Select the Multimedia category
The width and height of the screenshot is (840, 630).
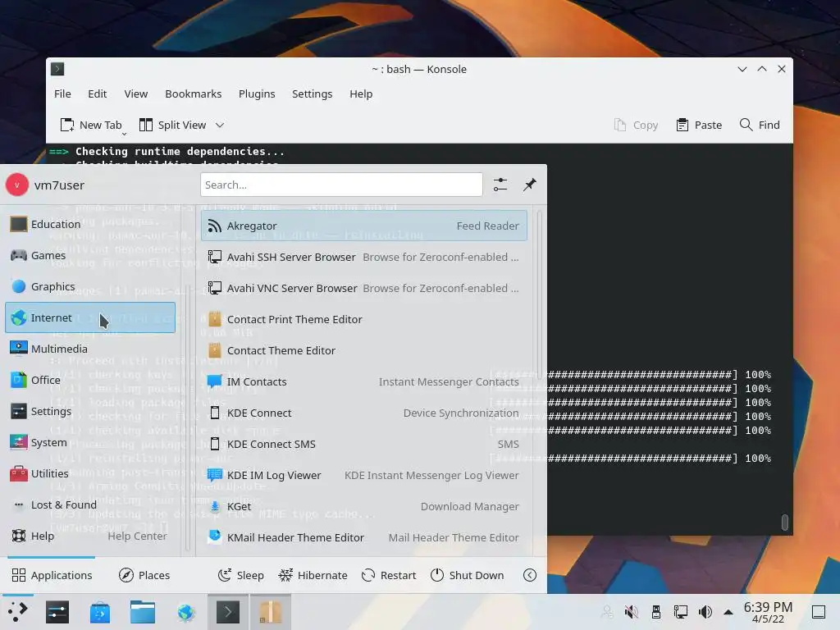coord(90,349)
